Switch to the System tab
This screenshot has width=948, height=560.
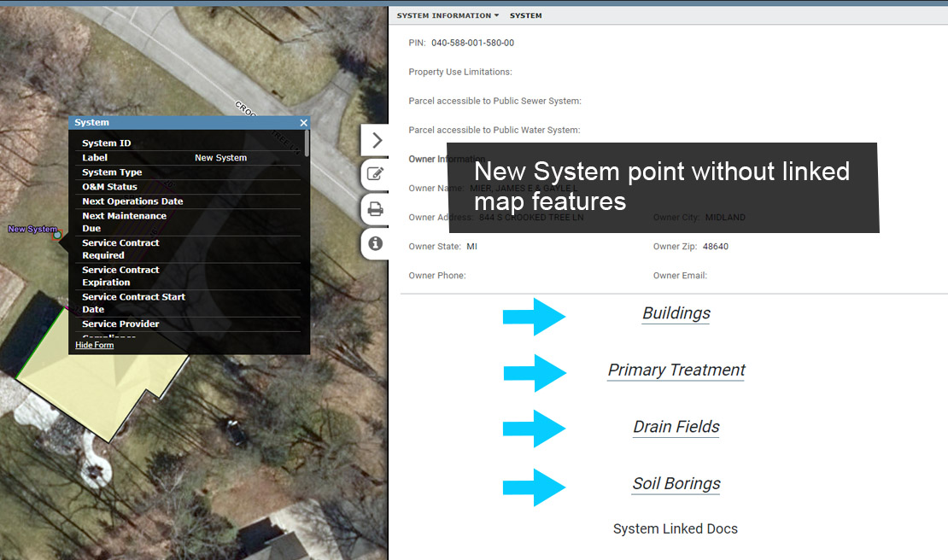[x=525, y=15]
